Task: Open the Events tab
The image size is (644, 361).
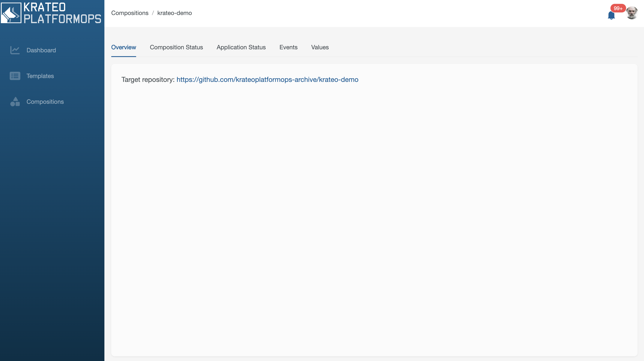Action: pyautogui.click(x=288, y=47)
